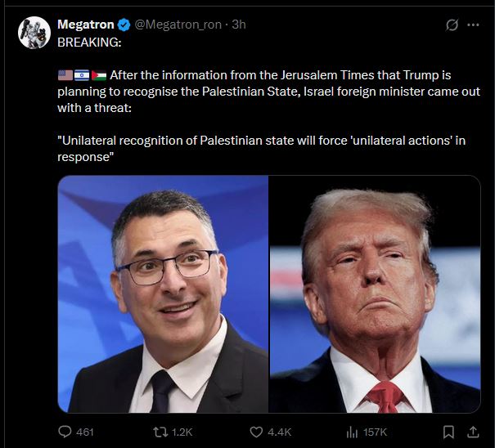Ask Grok about this post

click(x=452, y=25)
